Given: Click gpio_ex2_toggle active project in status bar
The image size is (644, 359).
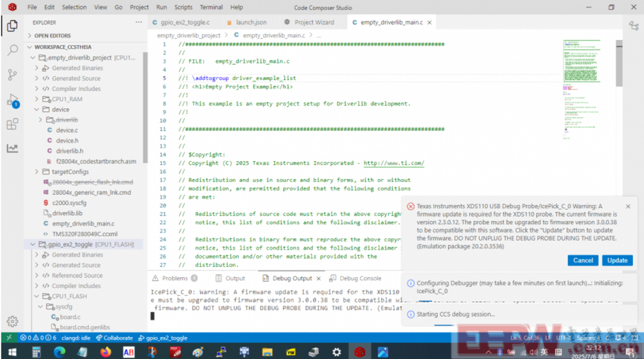Looking at the screenshot, I should click(x=163, y=338).
